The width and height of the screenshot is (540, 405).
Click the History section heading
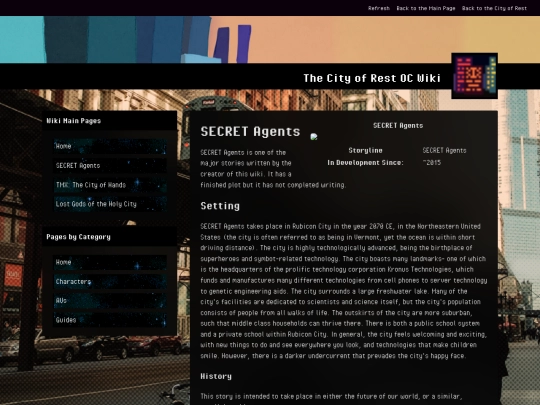(x=216, y=376)
